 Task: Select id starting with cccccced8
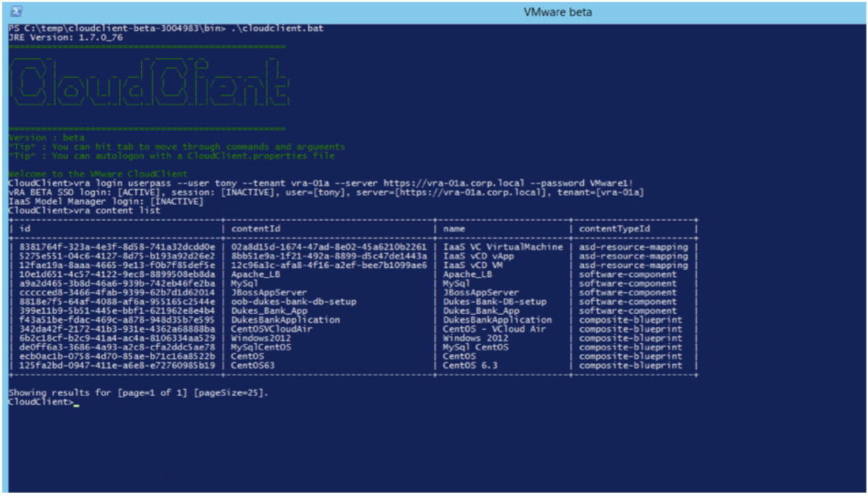click(x=117, y=292)
